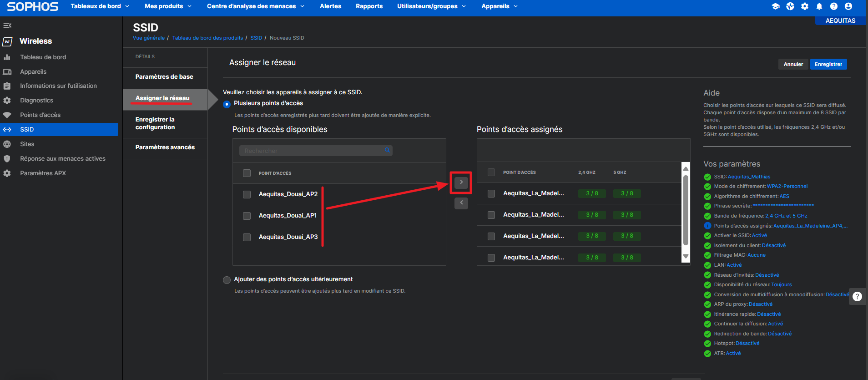The width and height of the screenshot is (868, 380).
Task: Focus the Rechercher search field
Action: point(316,151)
